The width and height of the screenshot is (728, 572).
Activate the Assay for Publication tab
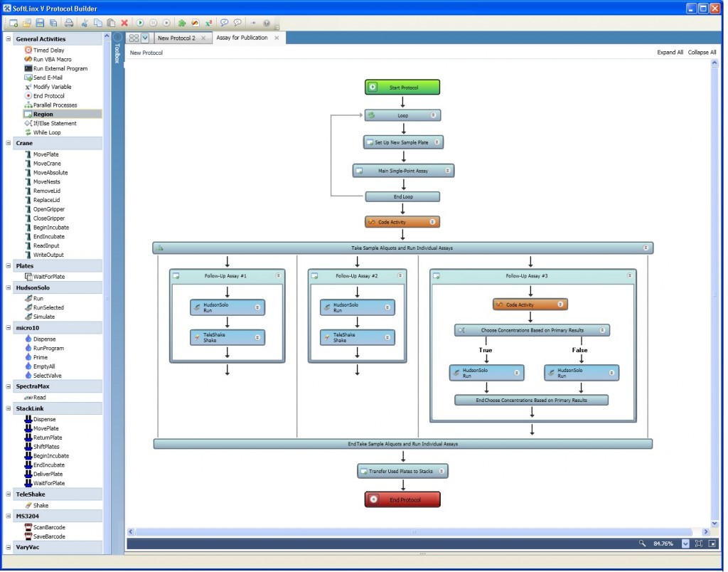242,38
